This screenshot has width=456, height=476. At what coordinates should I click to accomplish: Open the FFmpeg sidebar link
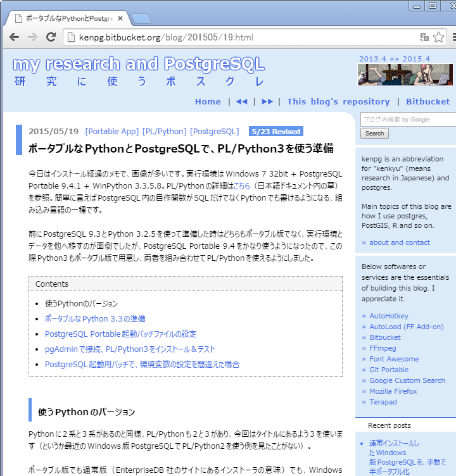383,348
